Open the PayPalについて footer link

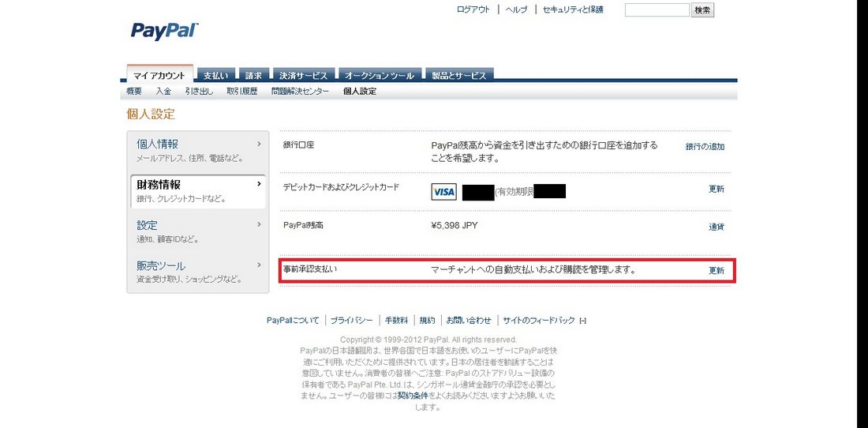coord(293,320)
